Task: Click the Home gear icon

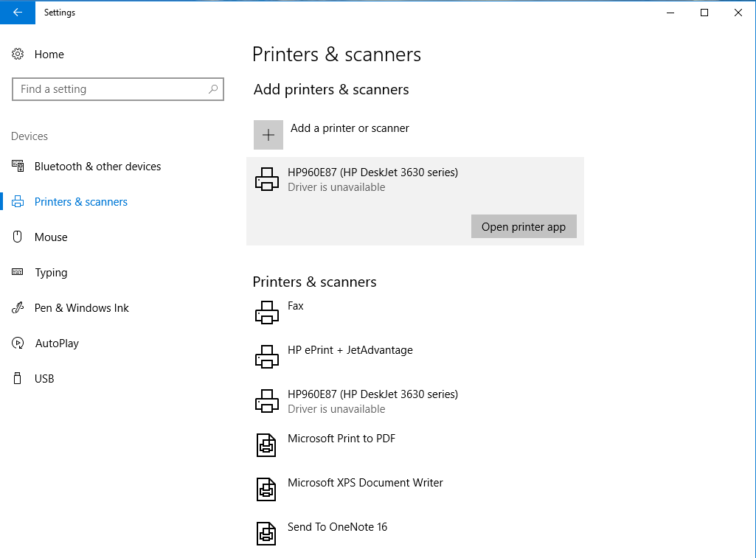Action: tap(18, 55)
